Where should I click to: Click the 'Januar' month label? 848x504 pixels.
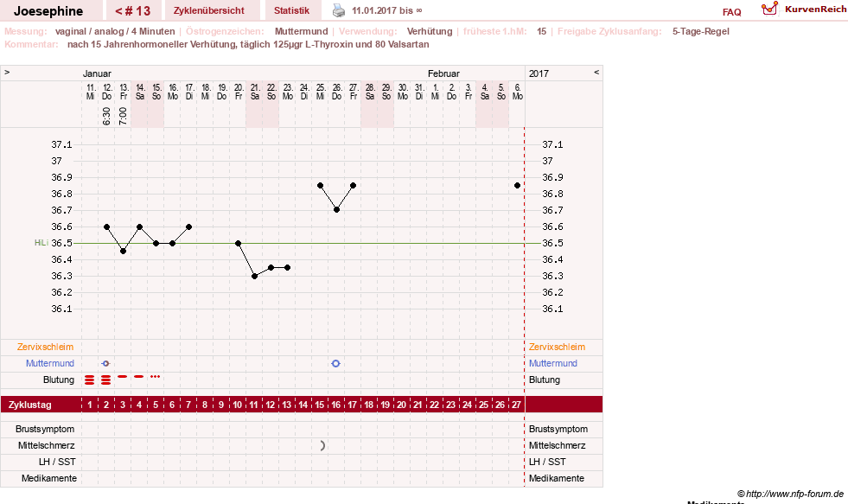point(97,73)
